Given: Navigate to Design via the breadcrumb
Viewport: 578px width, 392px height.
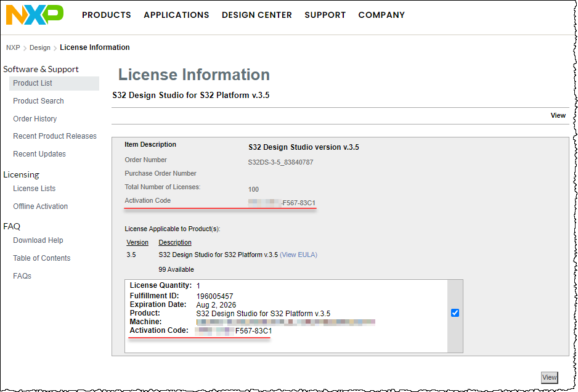Looking at the screenshot, I should 39,47.
